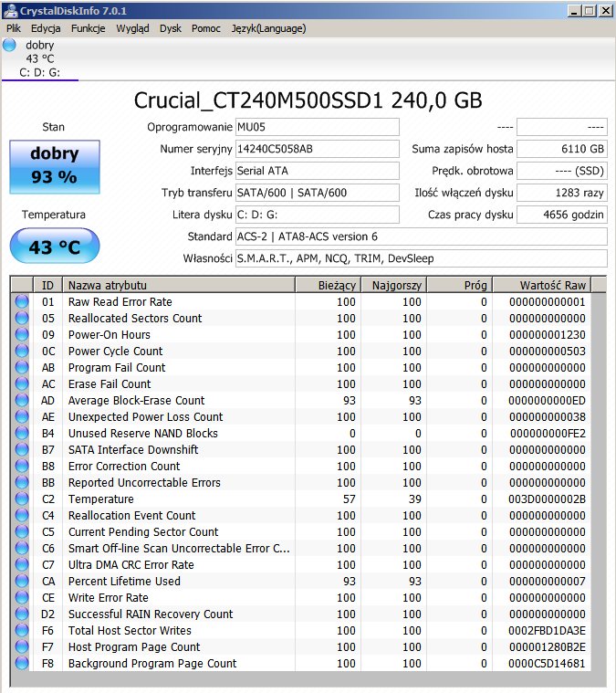Click the status orb for Reported Uncorrectable Errors

click(x=22, y=482)
